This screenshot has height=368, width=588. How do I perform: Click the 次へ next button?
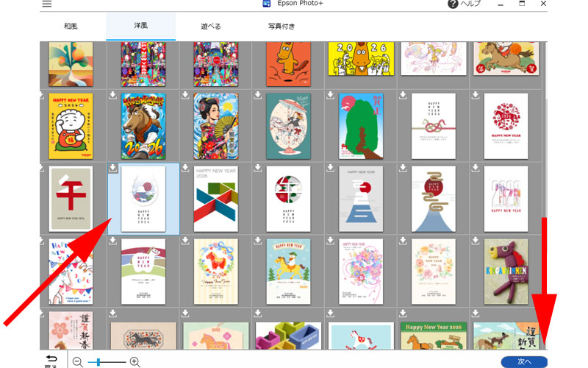(x=524, y=361)
